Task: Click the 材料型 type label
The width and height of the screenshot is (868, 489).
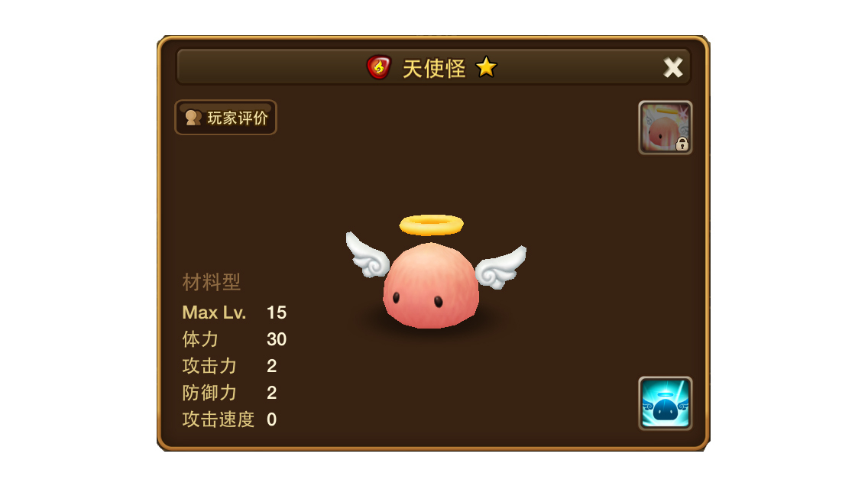Action: pos(212,283)
